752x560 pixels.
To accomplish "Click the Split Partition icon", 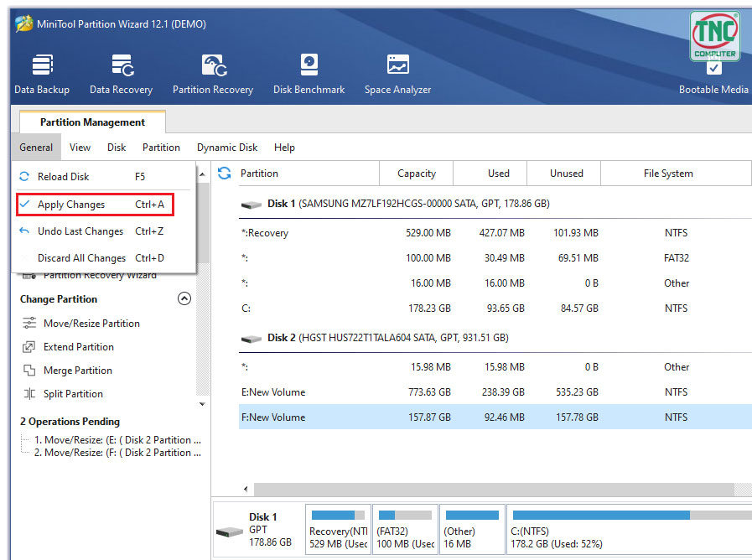I will (29, 394).
